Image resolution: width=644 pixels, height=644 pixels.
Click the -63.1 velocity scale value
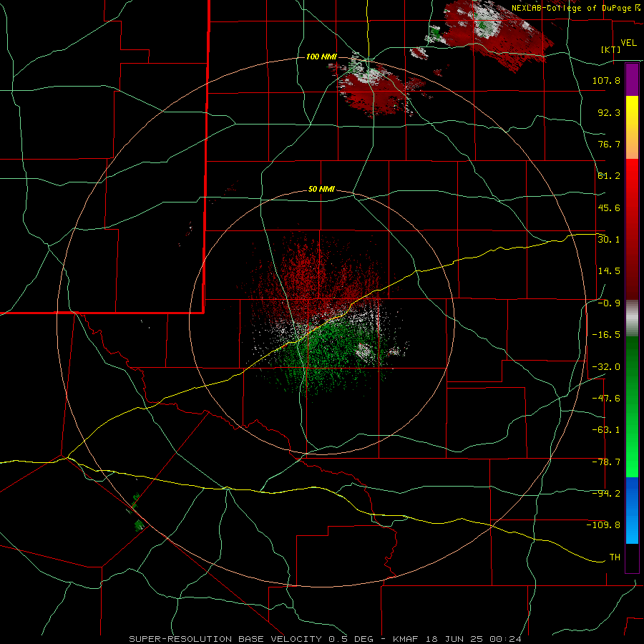(606, 430)
